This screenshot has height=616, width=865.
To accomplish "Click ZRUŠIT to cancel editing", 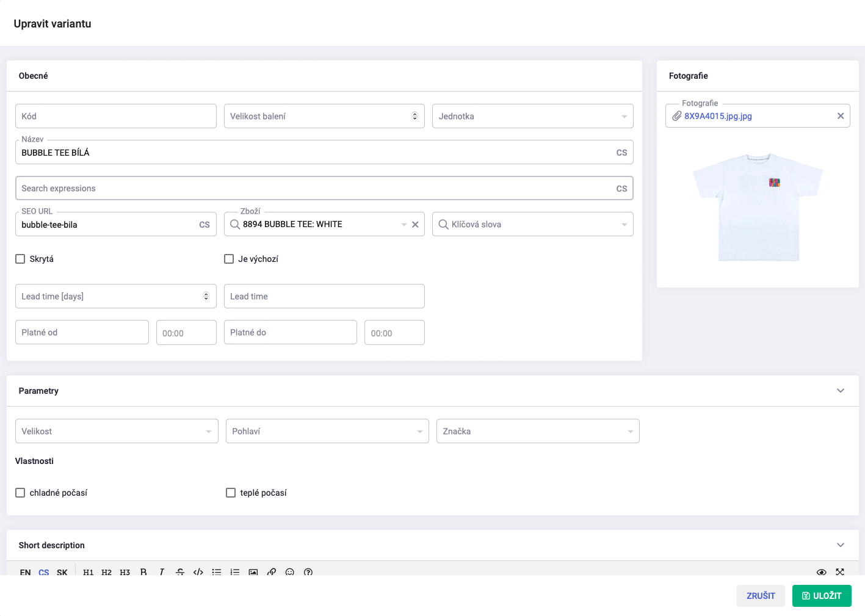I will pos(761,596).
